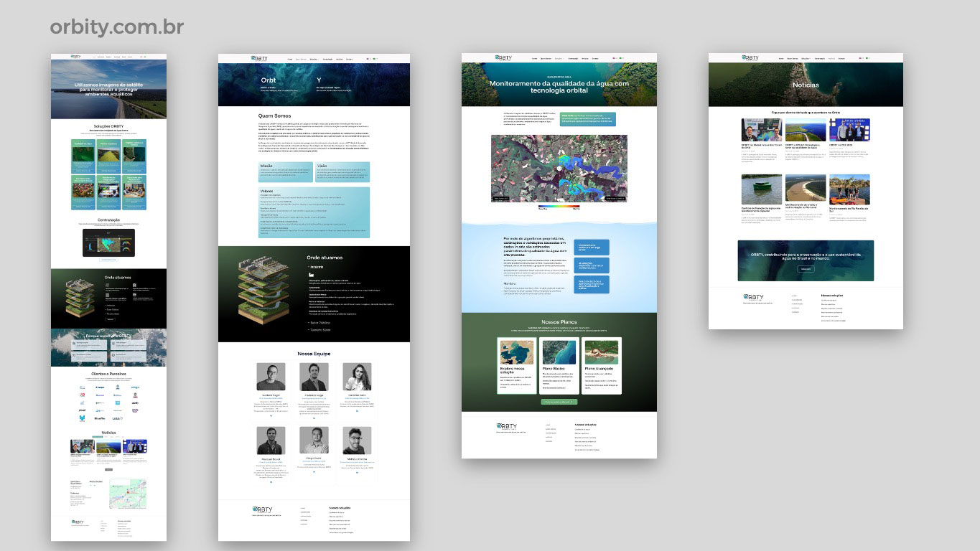Click the Missão card on the Quem Somos page
This screenshot has height=551, width=980.
tap(285, 171)
